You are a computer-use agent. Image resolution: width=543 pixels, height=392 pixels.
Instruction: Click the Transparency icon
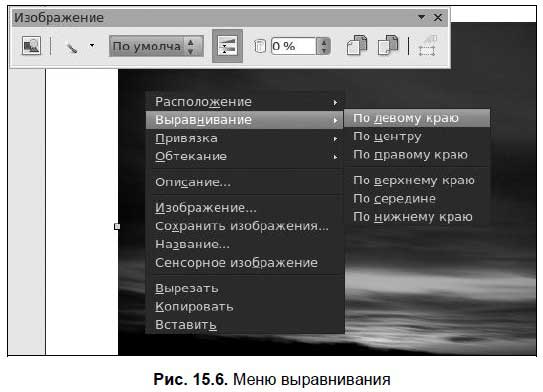(260, 46)
